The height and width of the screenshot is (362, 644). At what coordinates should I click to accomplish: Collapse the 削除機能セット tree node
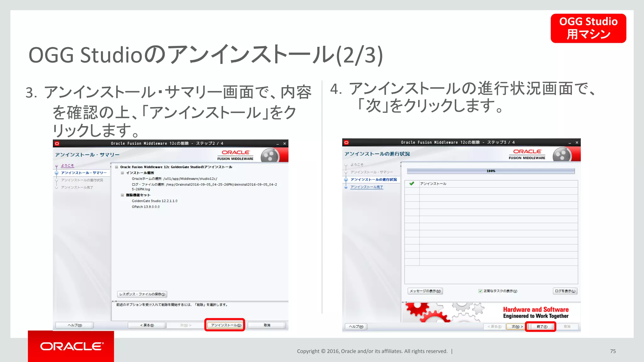(122, 195)
